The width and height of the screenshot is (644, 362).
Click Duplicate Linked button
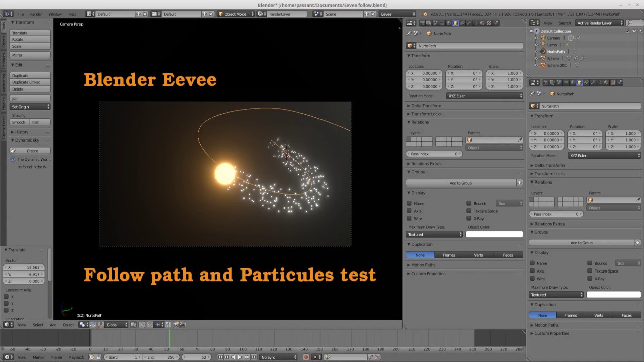pos(30,82)
